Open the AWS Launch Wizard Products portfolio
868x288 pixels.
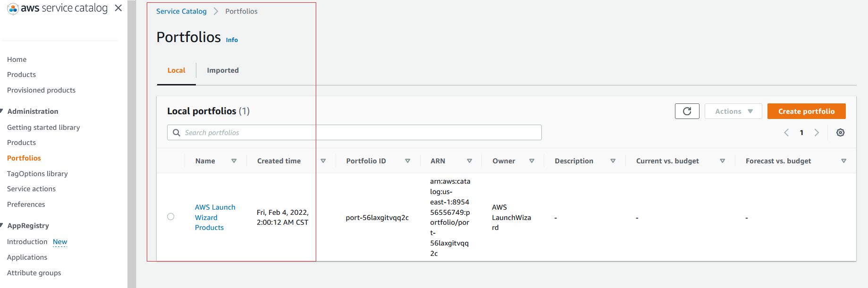click(x=215, y=217)
